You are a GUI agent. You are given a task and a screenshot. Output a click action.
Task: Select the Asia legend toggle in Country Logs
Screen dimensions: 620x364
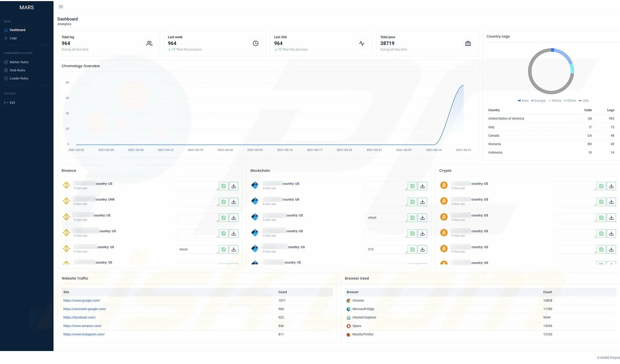[x=523, y=101]
